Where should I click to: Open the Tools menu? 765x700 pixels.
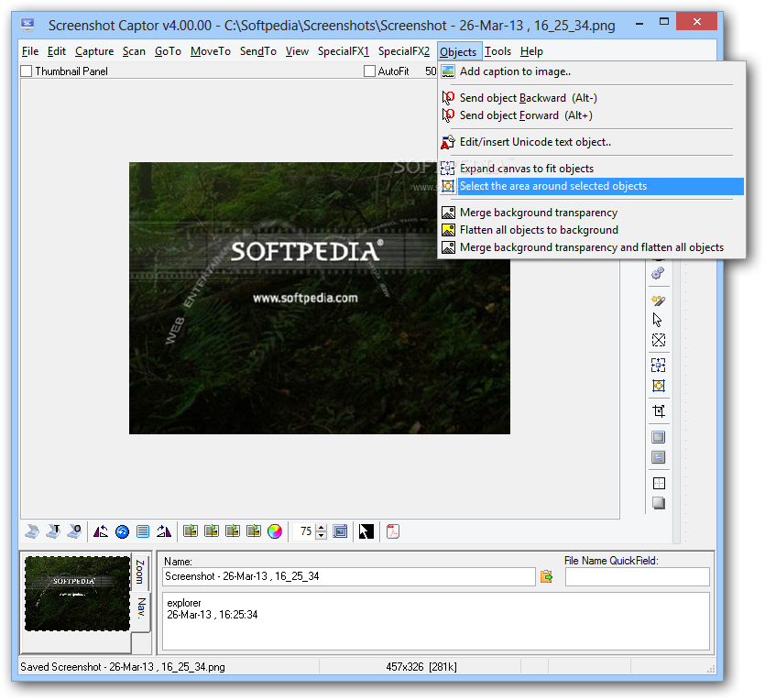click(497, 51)
